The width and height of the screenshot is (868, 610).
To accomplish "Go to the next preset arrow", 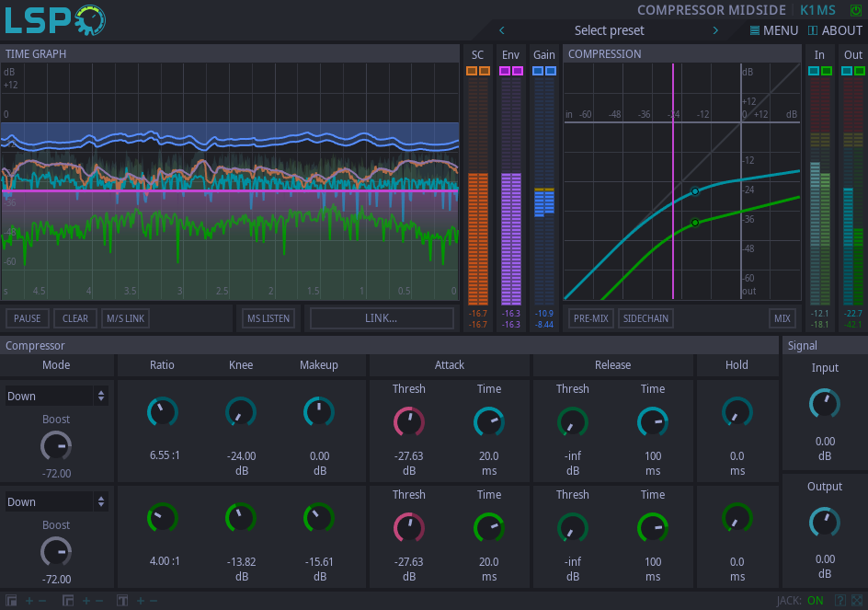I will 715,30.
